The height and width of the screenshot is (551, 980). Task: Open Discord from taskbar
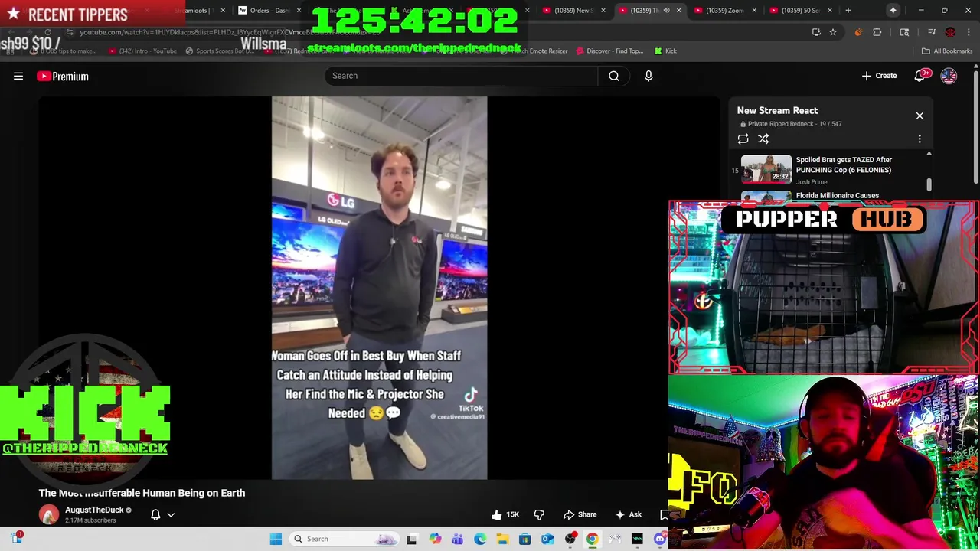point(660,539)
